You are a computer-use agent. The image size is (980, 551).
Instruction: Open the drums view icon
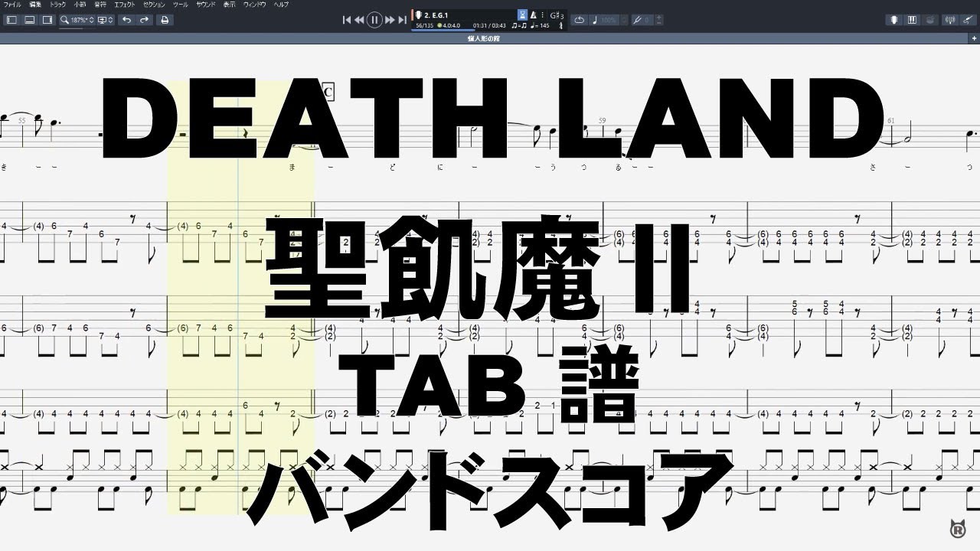click(x=930, y=20)
